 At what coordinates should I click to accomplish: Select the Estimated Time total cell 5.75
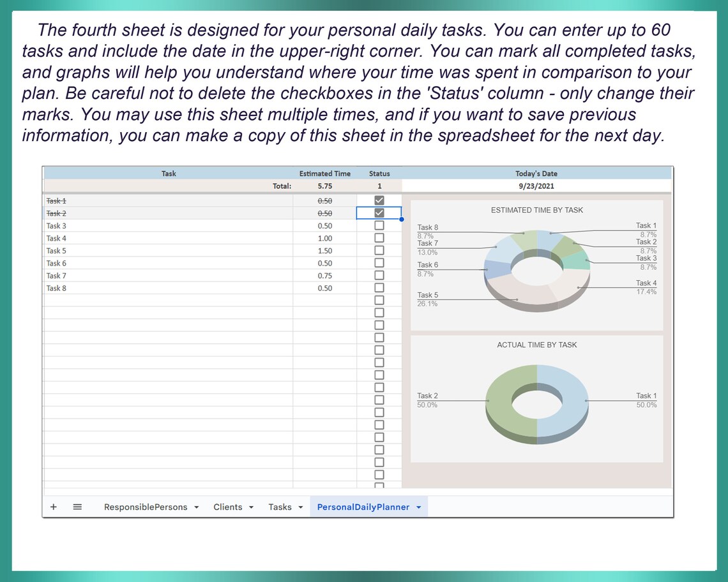(324, 186)
